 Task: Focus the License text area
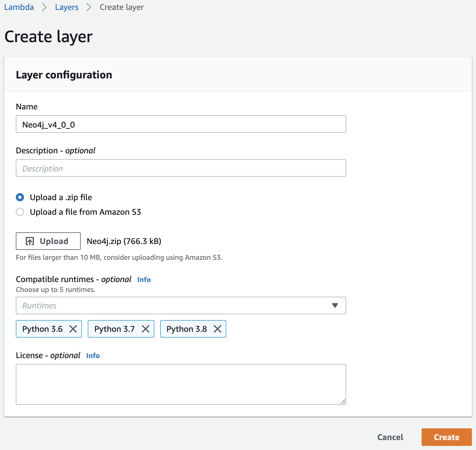point(181,384)
